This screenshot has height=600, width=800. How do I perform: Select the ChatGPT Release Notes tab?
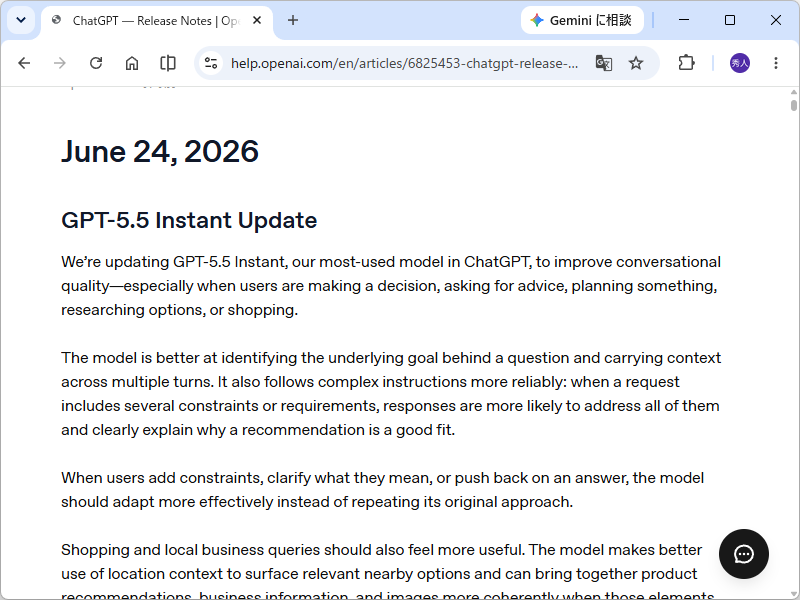coord(157,21)
